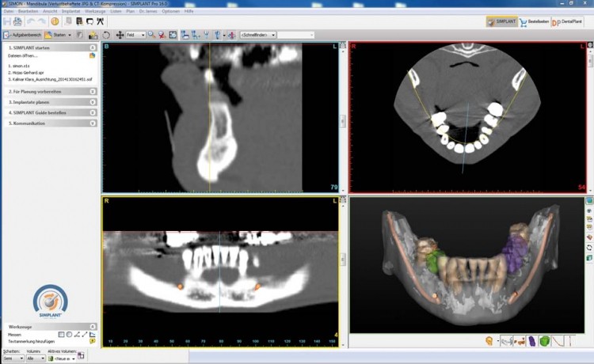The width and height of the screenshot is (594, 364).
Task: Open the Optionen menu
Action: (x=171, y=11)
